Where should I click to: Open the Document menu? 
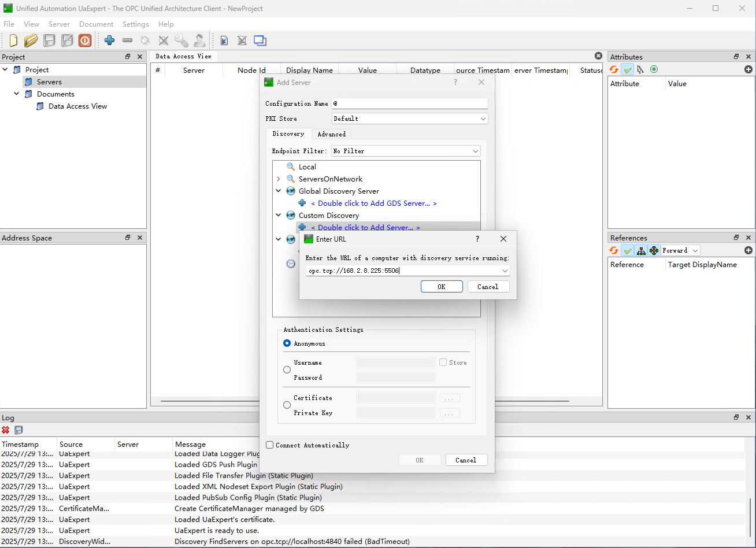click(x=97, y=24)
